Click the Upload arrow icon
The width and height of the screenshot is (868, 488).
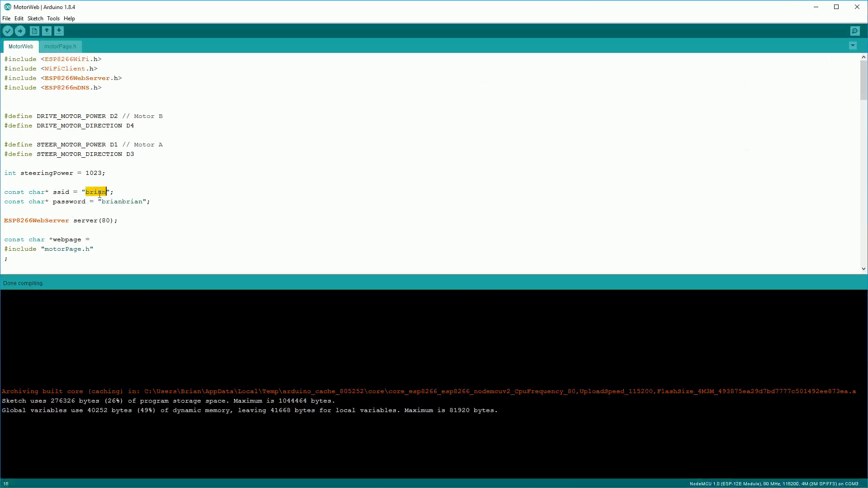click(20, 31)
